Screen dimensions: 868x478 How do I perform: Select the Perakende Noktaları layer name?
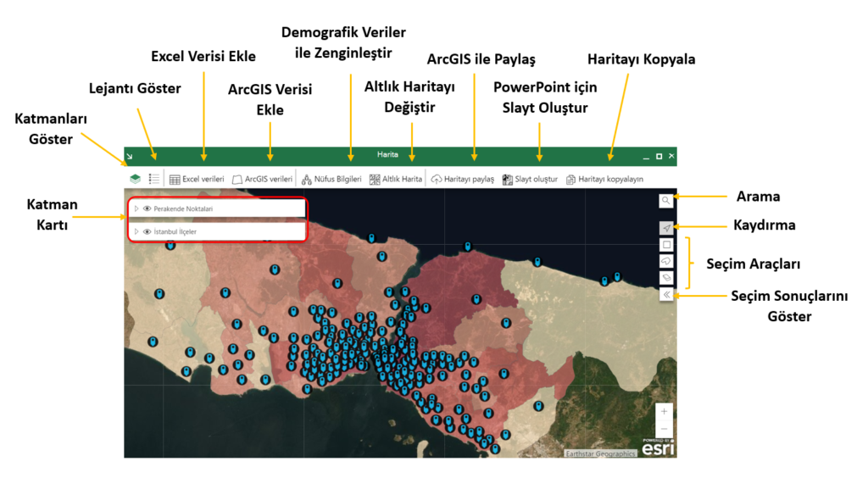tap(183, 208)
